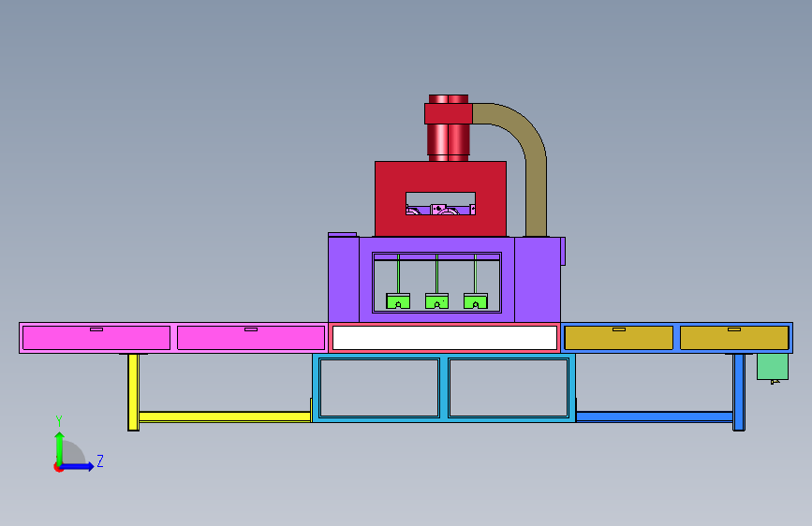Select the purple machine housing left side panel
This screenshot has height=526, width=812.
344,280
